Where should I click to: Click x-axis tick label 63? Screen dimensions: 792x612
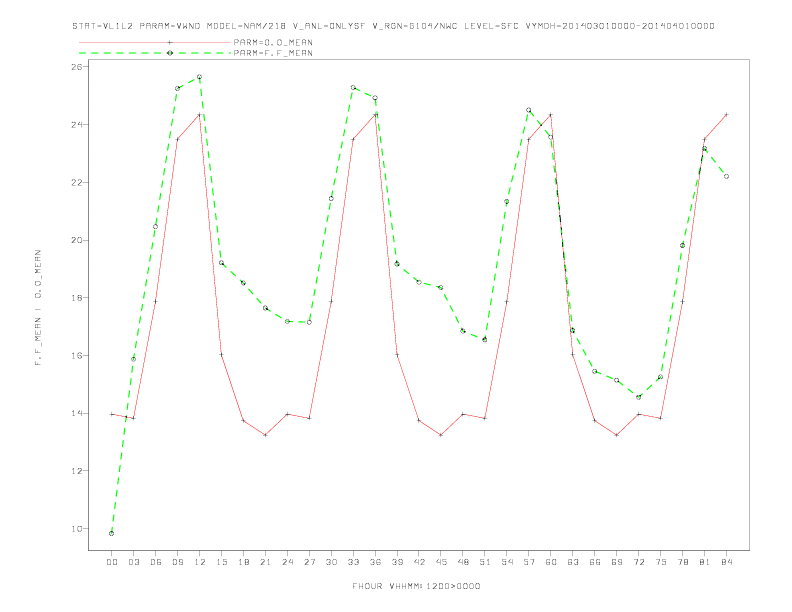coord(573,562)
